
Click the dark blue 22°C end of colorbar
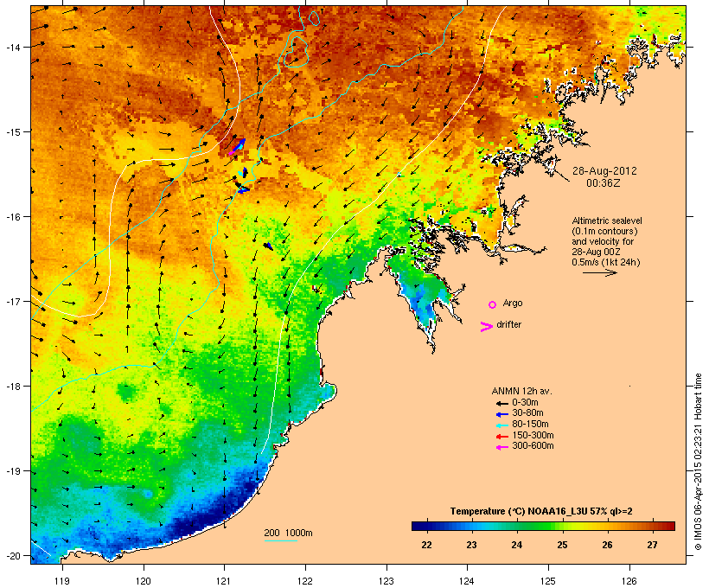point(418,526)
